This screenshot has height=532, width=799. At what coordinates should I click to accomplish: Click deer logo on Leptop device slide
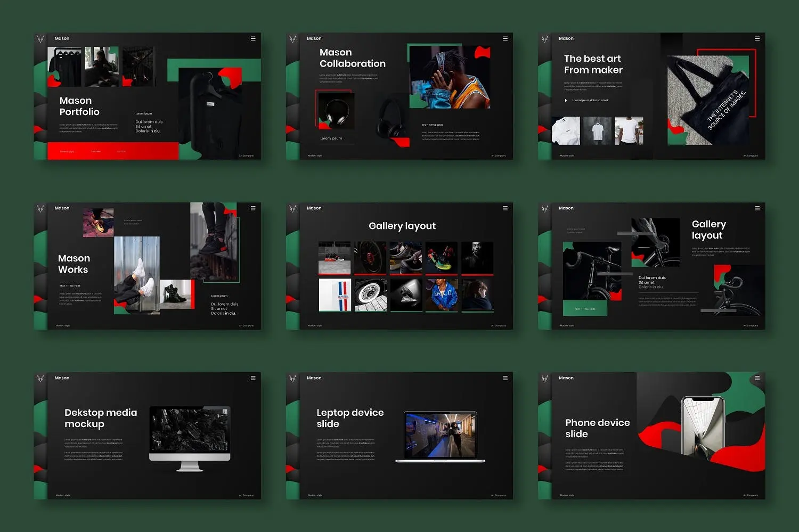click(x=292, y=379)
